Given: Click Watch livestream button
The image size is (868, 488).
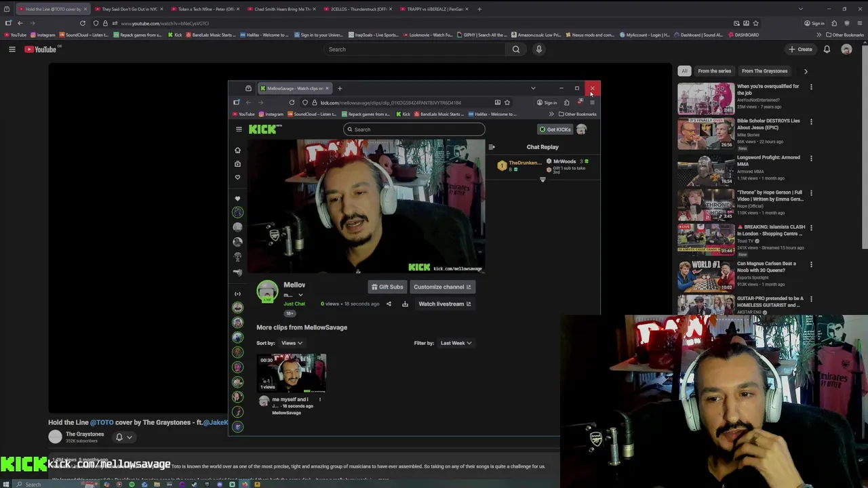Looking at the screenshot, I should [444, 304].
